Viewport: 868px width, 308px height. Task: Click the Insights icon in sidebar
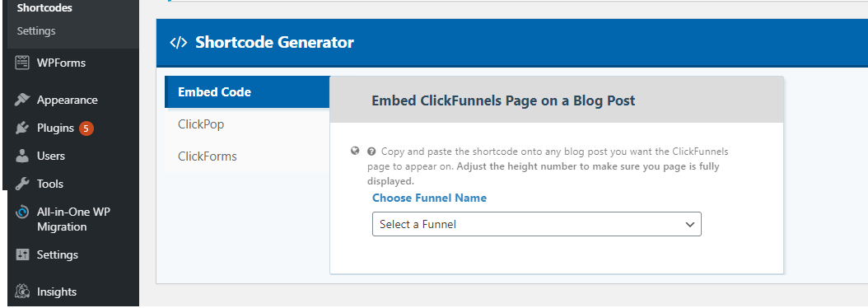click(x=22, y=292)
